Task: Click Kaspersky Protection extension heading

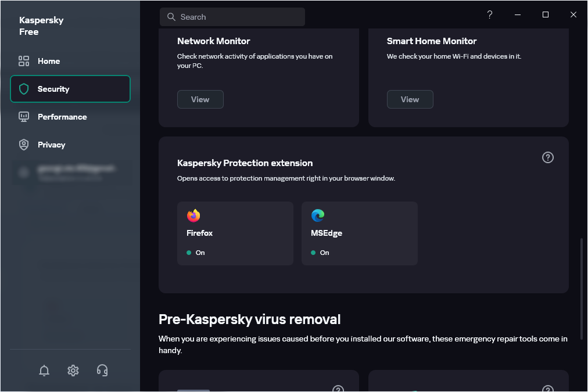Action: [x=245, y=163]
